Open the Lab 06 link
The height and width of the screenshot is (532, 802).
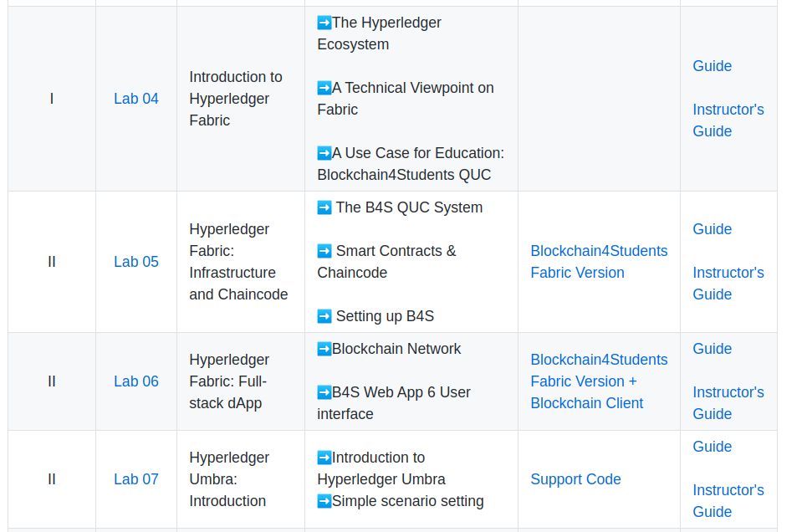(136, 381)
